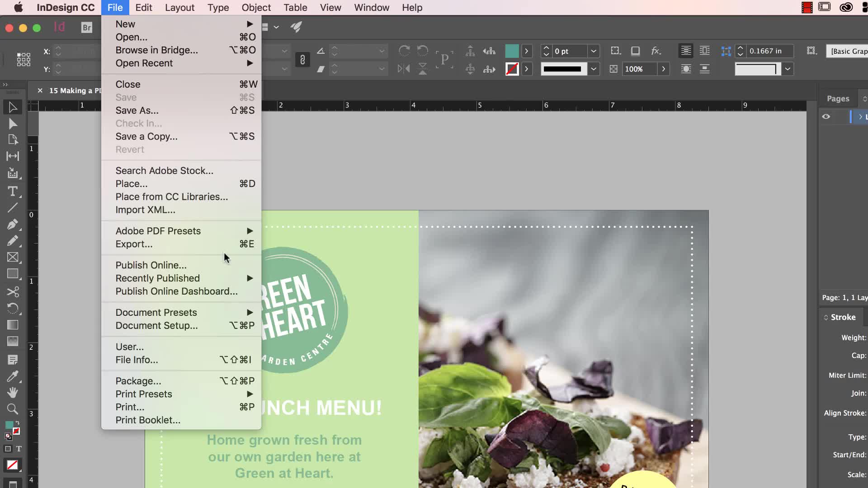Click the GPU performance rocket icon
Image resolution: width=868 pixels, height=488 pixels.
296,27
